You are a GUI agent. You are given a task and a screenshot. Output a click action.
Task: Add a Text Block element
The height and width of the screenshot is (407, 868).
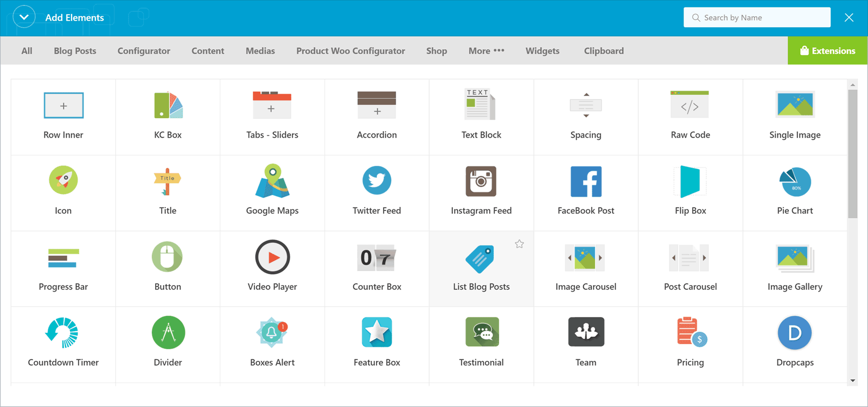[481, 117]
